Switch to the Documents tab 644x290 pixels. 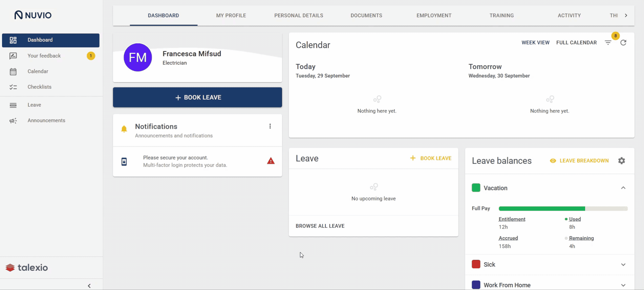tap(366, 16)
